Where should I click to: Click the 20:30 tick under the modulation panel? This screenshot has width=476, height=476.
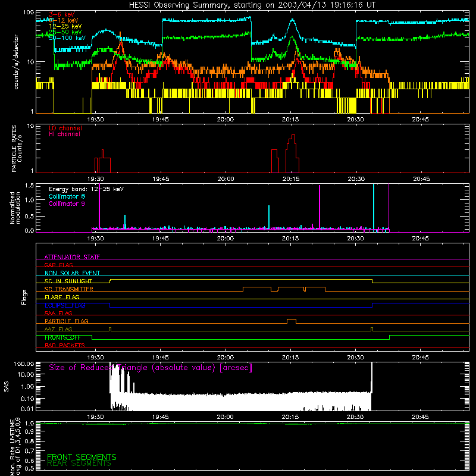point(355,239)
